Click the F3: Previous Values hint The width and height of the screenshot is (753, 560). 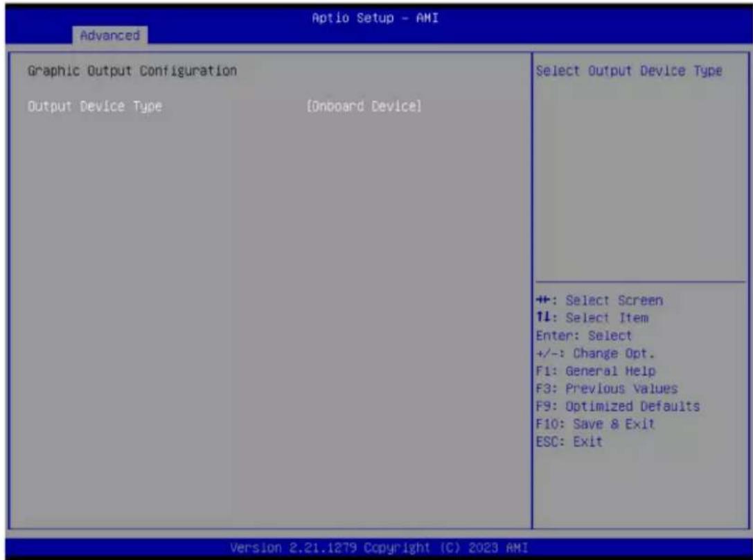(x=607, y=389)
